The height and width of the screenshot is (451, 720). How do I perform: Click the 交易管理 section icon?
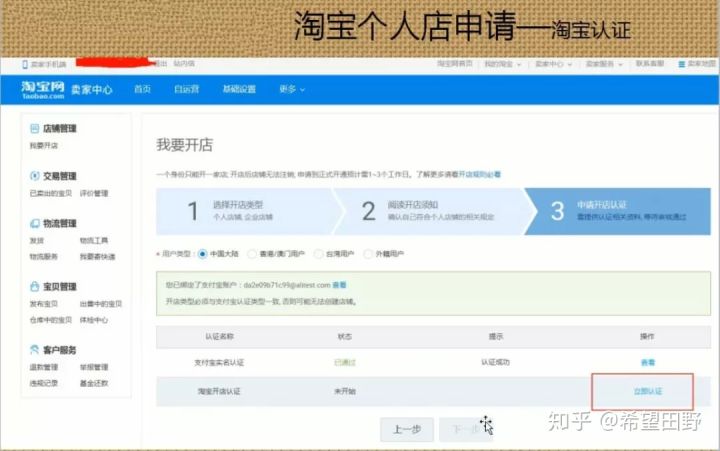34,176
